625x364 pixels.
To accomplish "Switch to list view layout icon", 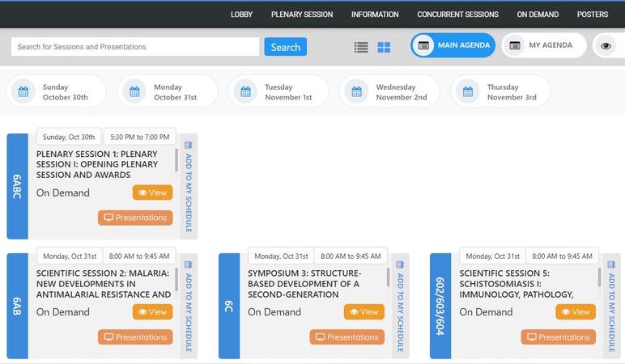I will pos(361,48).
